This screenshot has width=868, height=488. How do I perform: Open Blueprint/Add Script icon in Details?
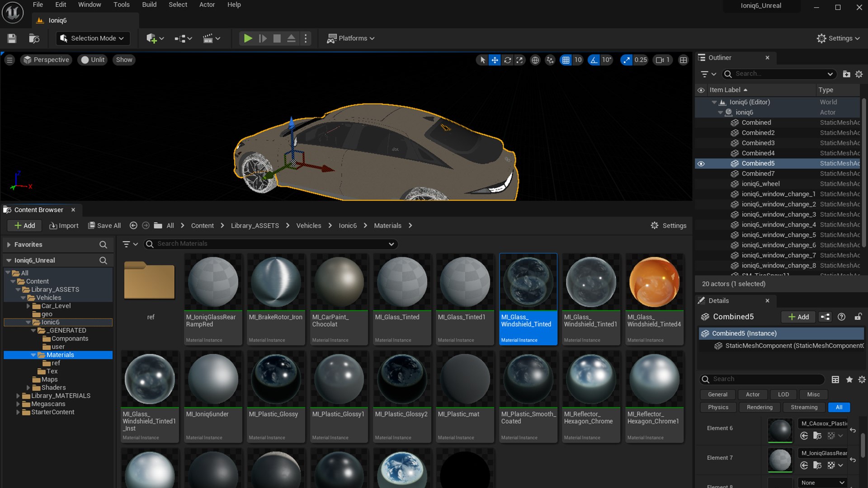(825, 317)
